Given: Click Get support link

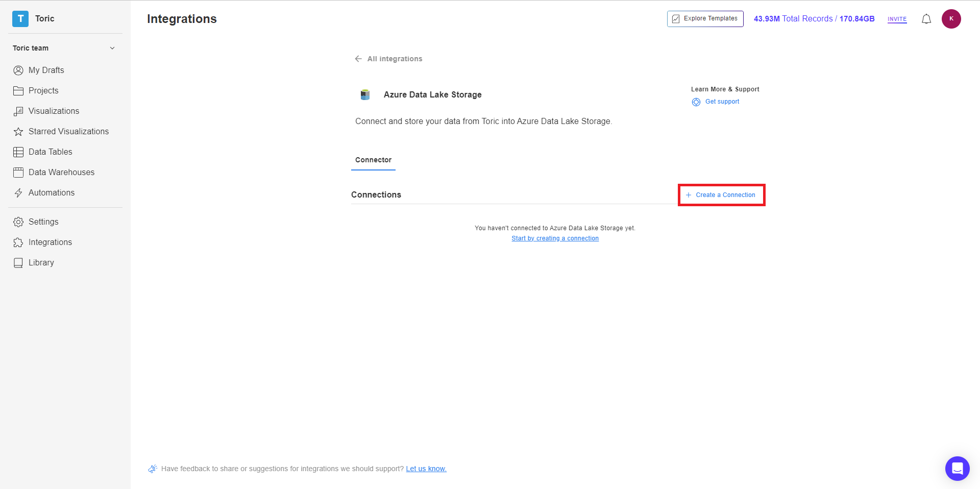Looking at the screenshot, I should pos(722,102).
